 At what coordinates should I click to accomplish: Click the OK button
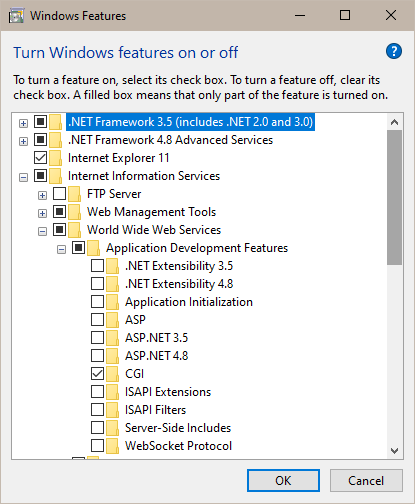[x=283, y=481]
